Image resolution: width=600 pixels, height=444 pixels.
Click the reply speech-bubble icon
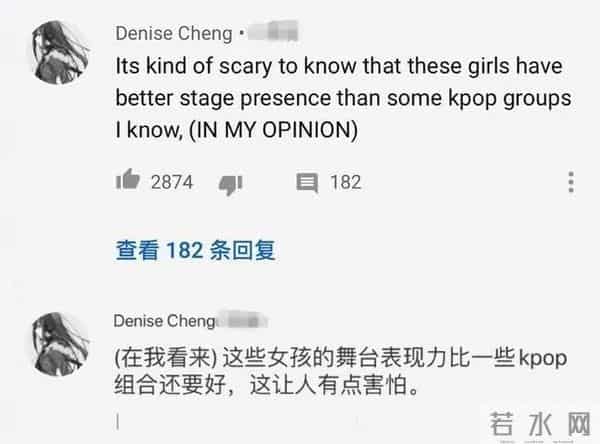pos(307,182)
